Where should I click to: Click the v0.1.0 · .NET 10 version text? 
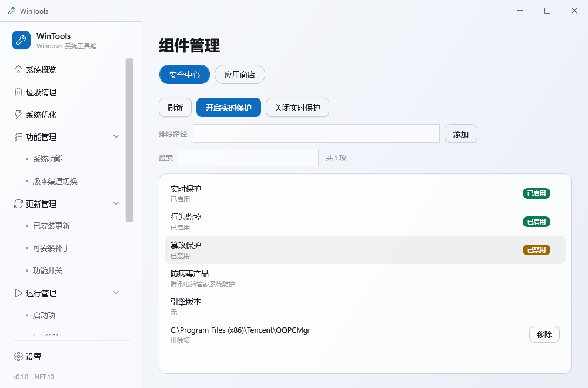point(34,377)
